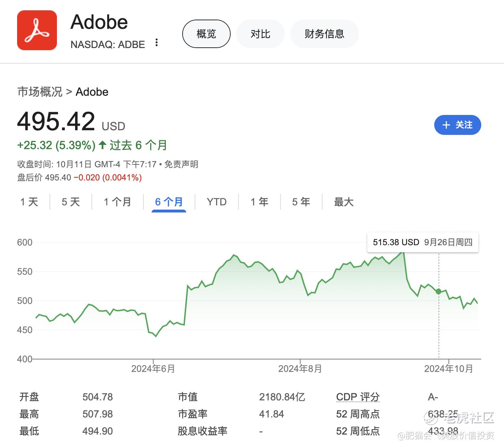Select the 最大 max time range

tap(344, 202)
